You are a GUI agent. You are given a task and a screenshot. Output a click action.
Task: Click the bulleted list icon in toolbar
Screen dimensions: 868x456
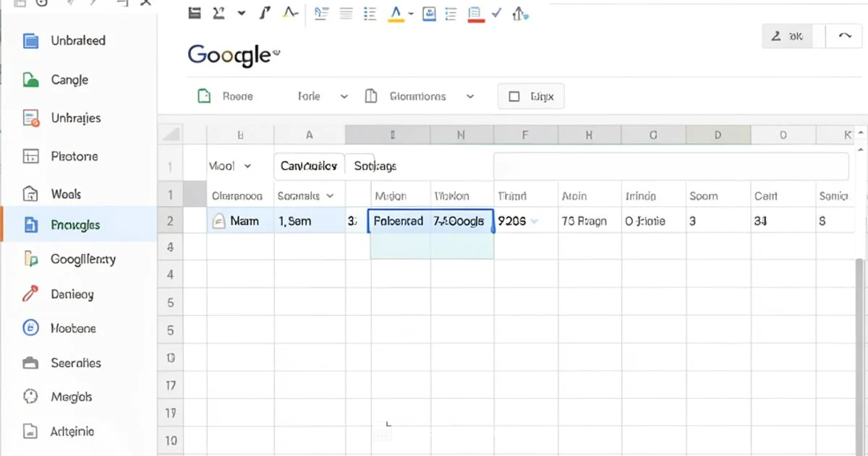(x=370, y=14)
